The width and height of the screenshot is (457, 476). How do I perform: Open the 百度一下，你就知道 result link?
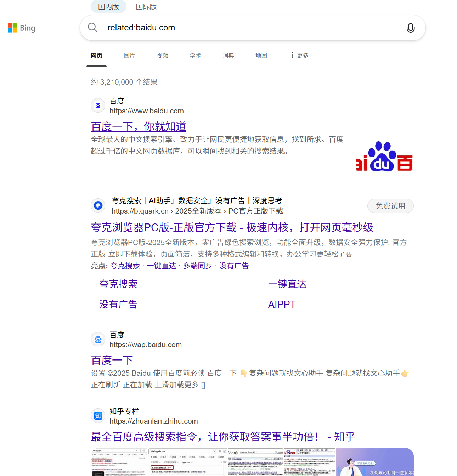pyautogui.click(x=139, y=126)
